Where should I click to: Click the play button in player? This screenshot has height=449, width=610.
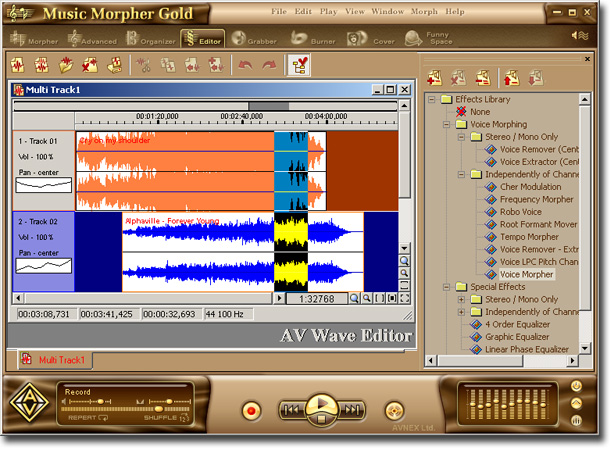[x=322, y=404]
